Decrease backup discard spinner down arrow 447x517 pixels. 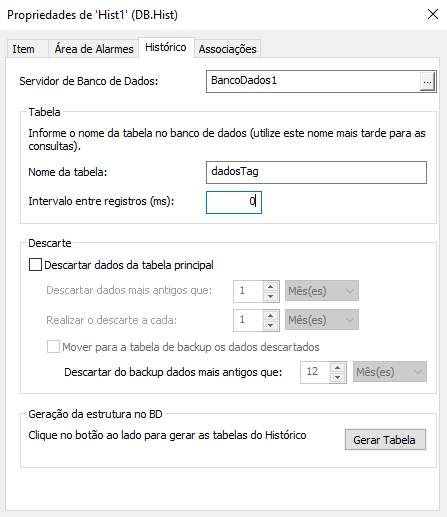[338, 377]
